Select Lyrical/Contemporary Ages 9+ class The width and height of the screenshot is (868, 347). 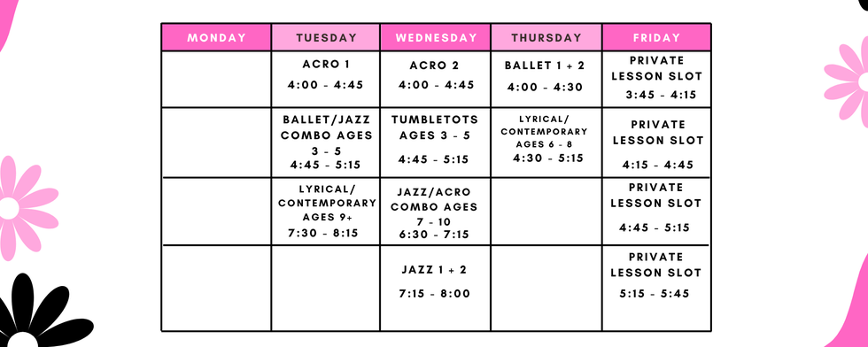pos(326,211)
